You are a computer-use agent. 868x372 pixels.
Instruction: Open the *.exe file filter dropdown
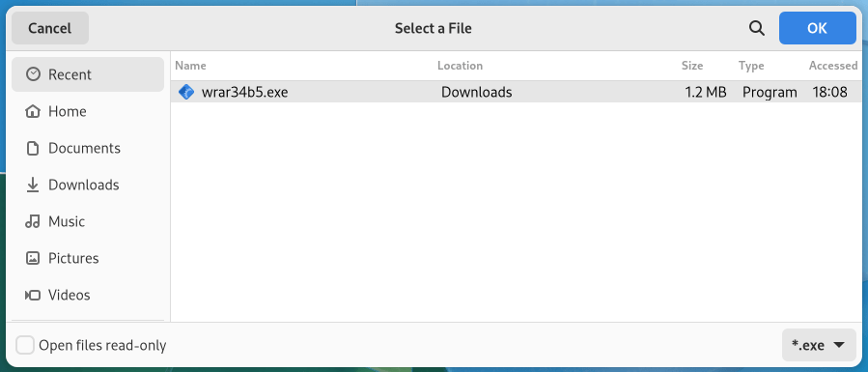(819, 346)
